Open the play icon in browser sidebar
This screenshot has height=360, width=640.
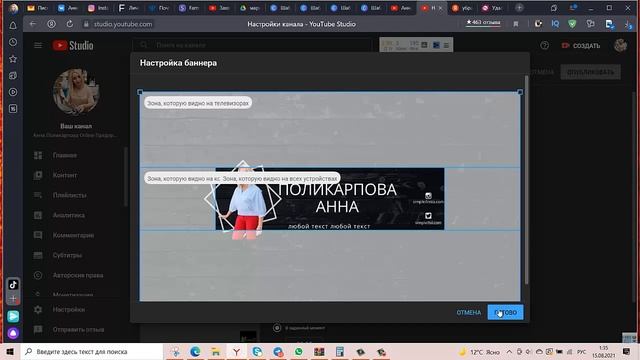(13, 92)
